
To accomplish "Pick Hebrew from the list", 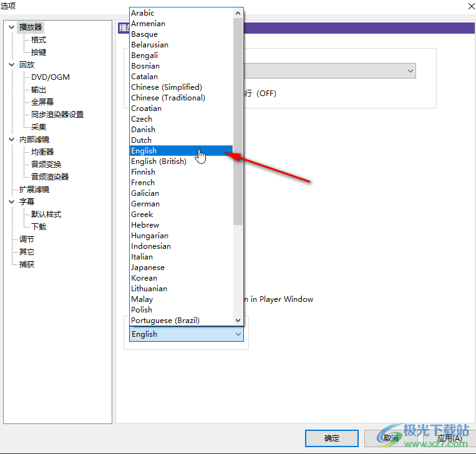I will pyautogui.click(x=182, y=225).
